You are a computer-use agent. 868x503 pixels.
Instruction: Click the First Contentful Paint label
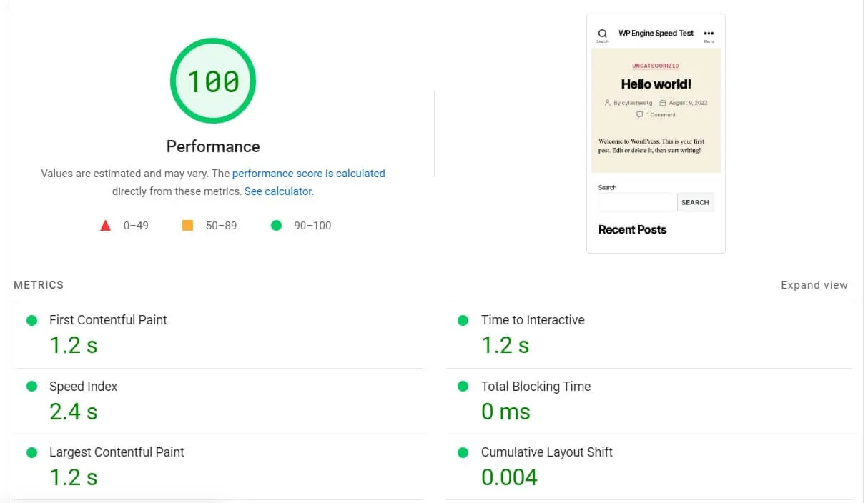pos(108,320)
